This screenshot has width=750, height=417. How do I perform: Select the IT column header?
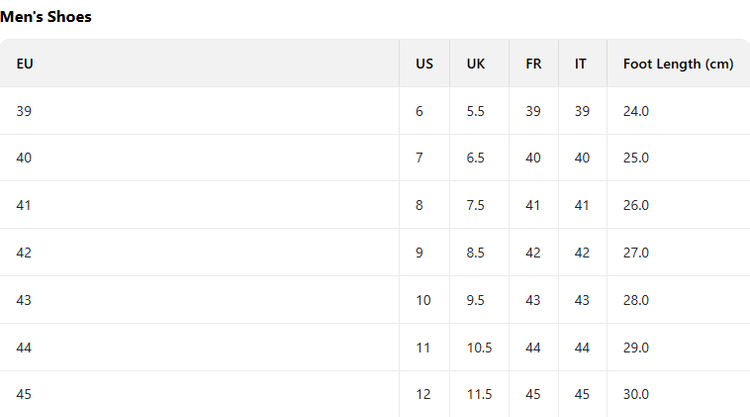click(580, 64)
